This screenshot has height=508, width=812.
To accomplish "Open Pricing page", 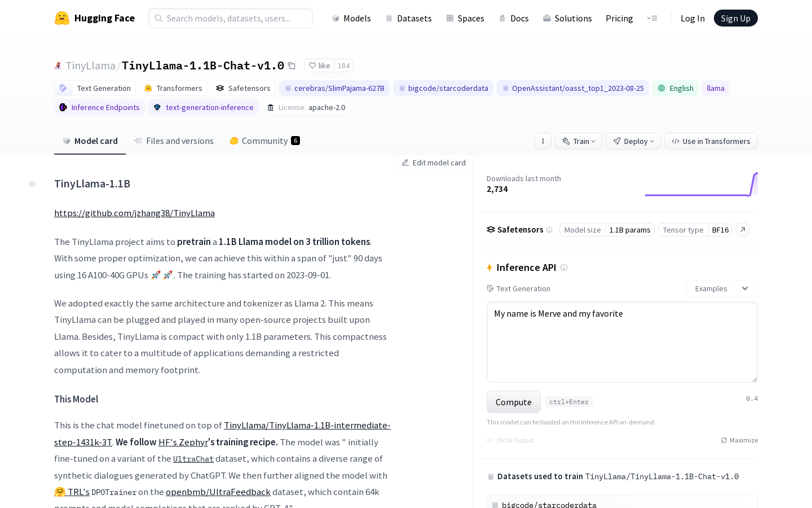I will (x=619, y=18).
